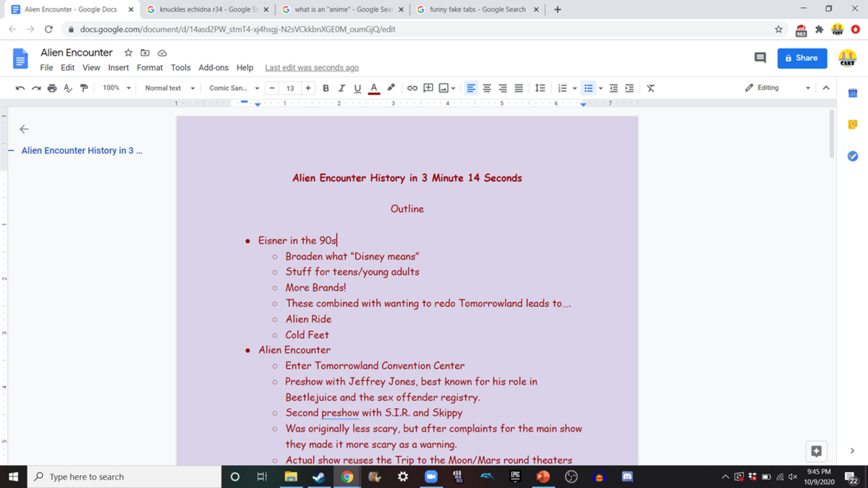Click the line spacing icon

click(540, 88)
